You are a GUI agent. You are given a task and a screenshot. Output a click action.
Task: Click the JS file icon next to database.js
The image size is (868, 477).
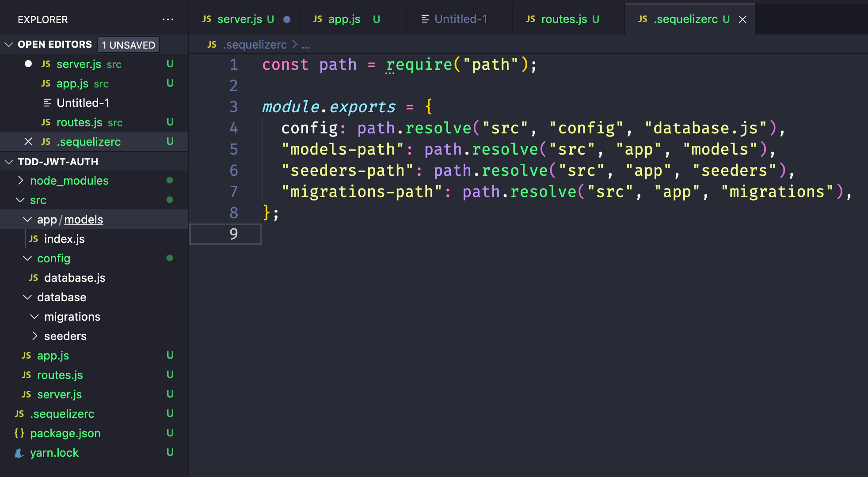pyautogui.click(x=33, y=277)
